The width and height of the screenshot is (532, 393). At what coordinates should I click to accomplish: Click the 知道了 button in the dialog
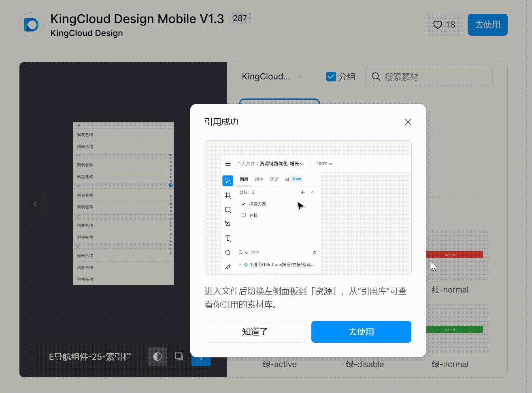tap(255, 332)
